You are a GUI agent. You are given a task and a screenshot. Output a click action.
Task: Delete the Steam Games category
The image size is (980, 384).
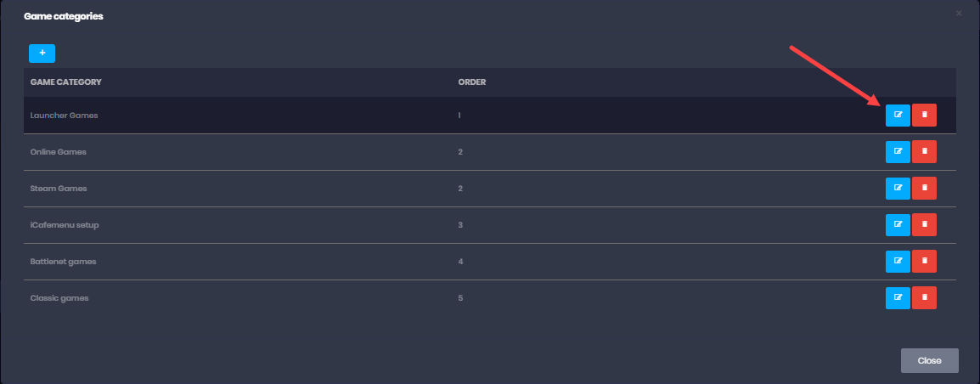pos(924,189)
